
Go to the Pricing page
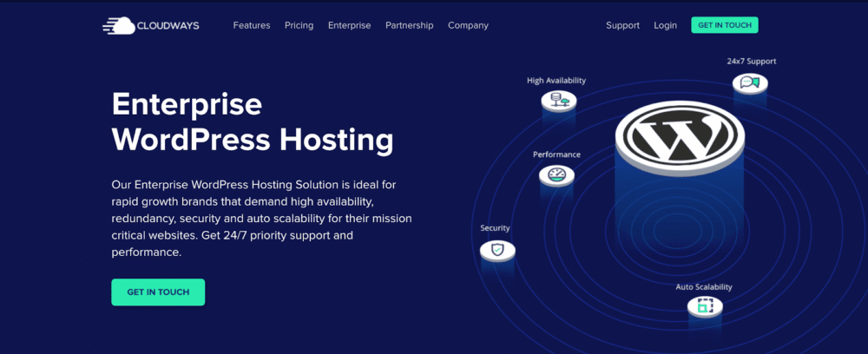pos(299,26)
